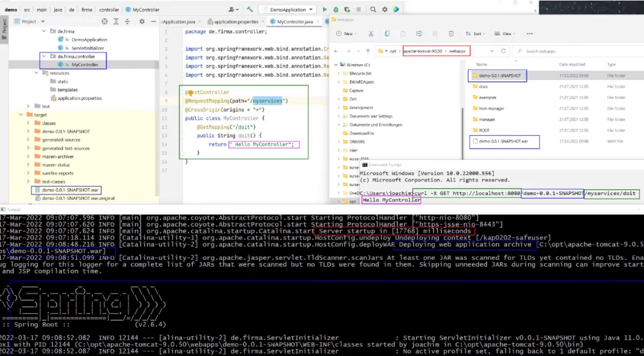Start debugging with the bug icon
644x356 pixels.
point(336,9)
